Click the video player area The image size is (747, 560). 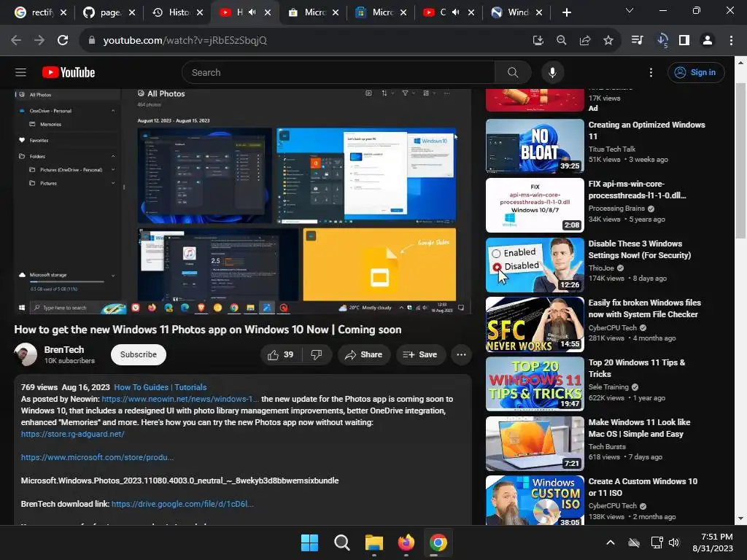point(242,201)
